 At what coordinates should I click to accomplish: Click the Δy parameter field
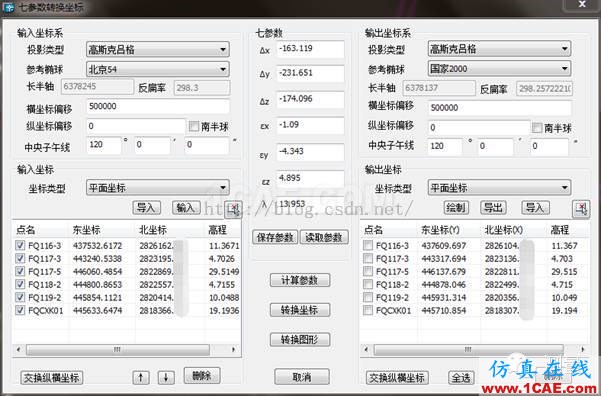(x=310, y=74)
